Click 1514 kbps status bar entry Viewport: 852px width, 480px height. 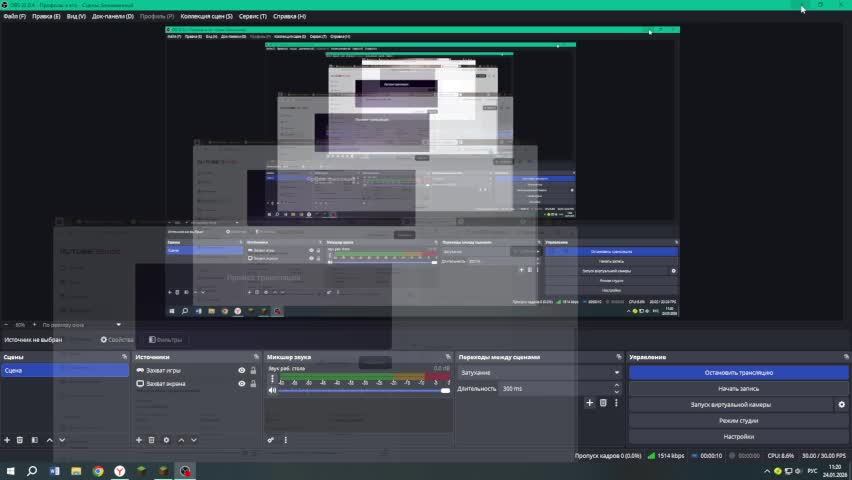(x=666, y=456)
